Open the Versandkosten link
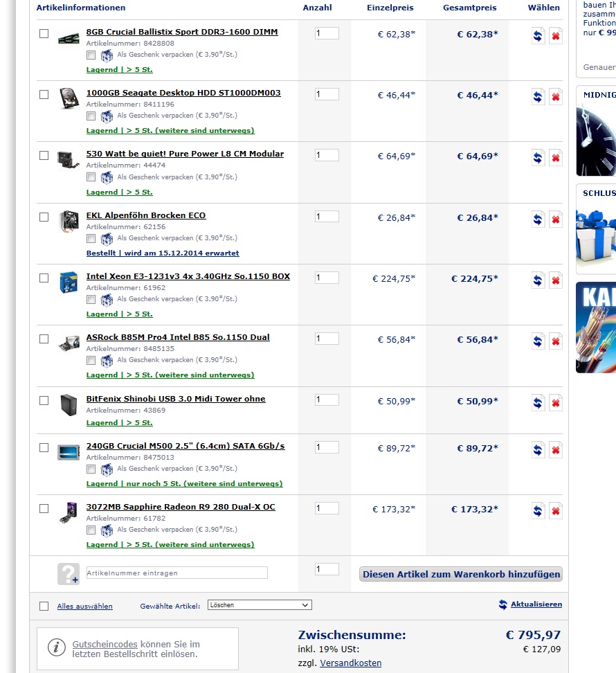 [350, 663]
